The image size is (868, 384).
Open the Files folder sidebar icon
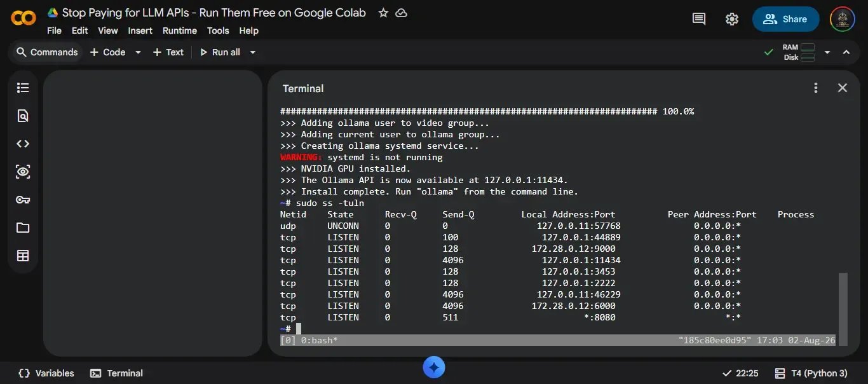click(x=23, y=228)
